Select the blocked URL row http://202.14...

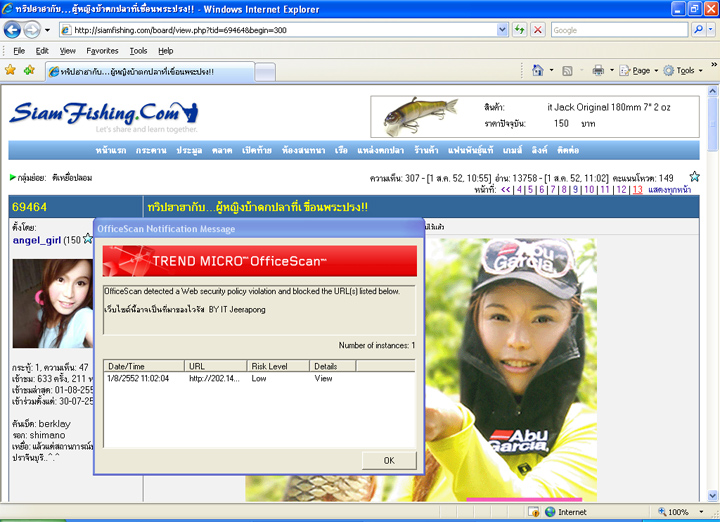point(259,378)
